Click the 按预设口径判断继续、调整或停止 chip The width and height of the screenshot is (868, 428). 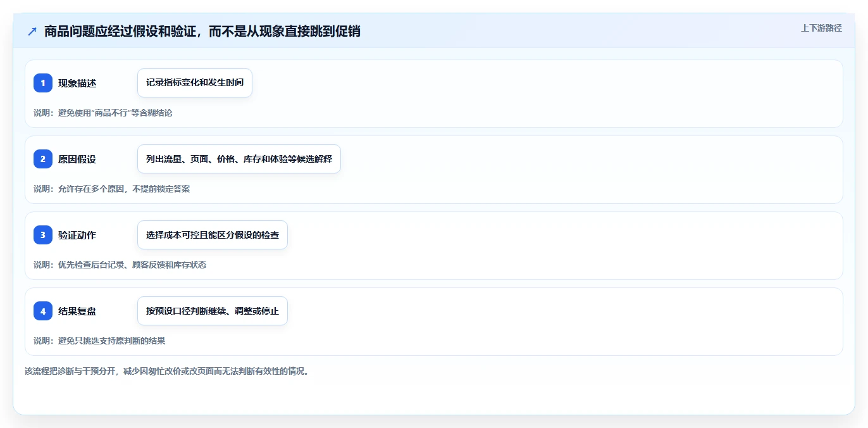coord(213,311)
